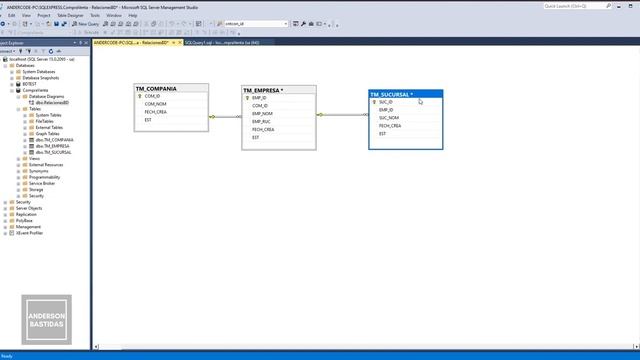
Task: Expand the dbo.TM_EMPRESA table node
Action: click(25, 146)
